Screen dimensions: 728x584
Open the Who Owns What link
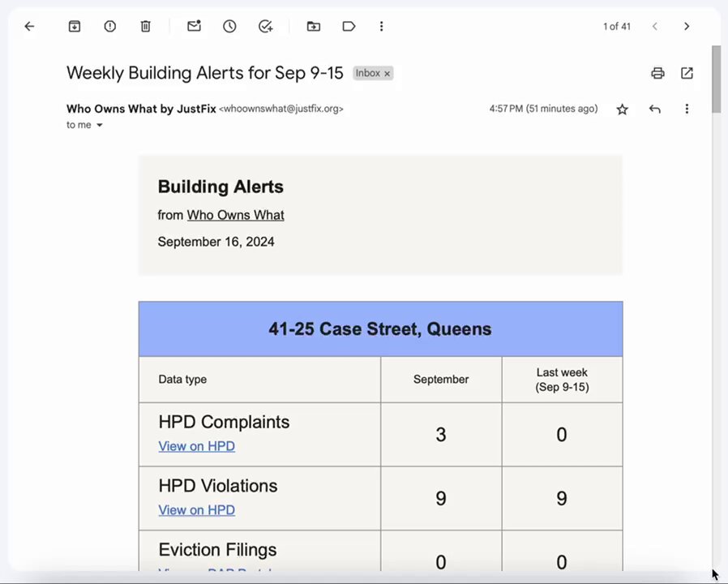tap(235, 215)
